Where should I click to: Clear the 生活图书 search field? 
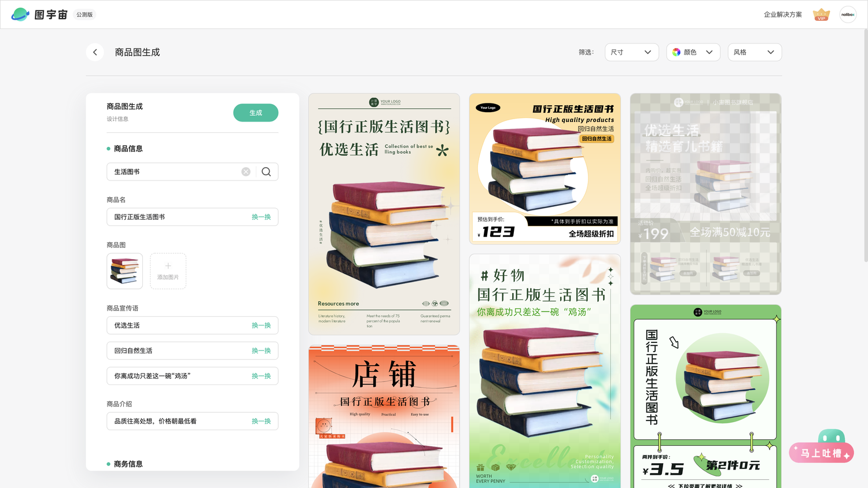click(246, 172)
